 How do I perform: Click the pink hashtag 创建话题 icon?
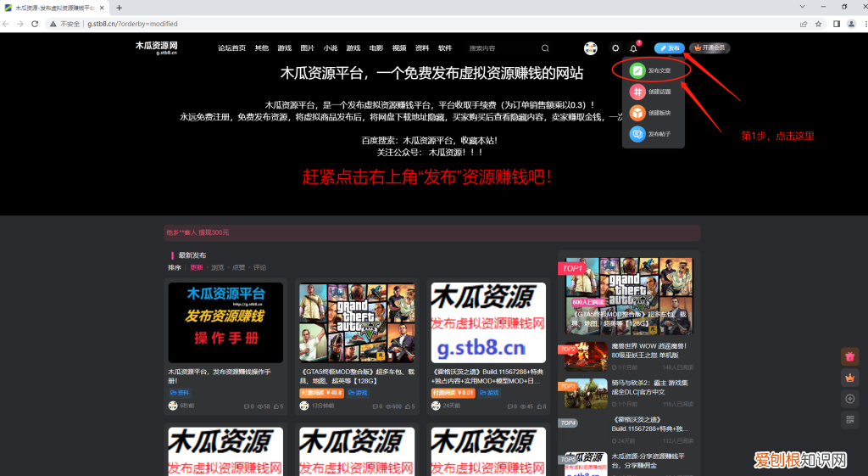coord(637,92)
